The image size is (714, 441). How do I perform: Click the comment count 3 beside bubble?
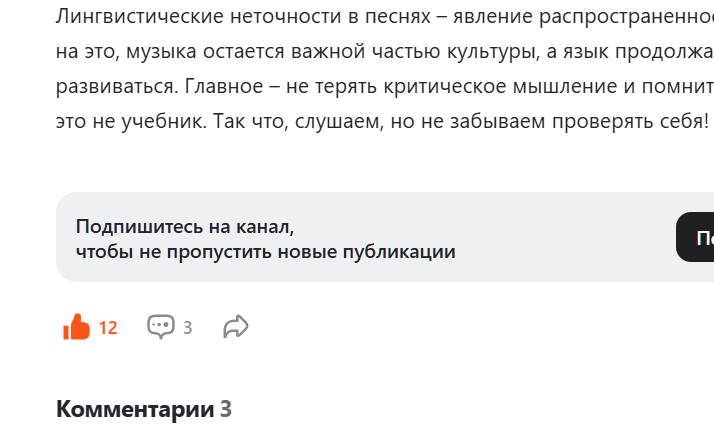coord(187,327)
